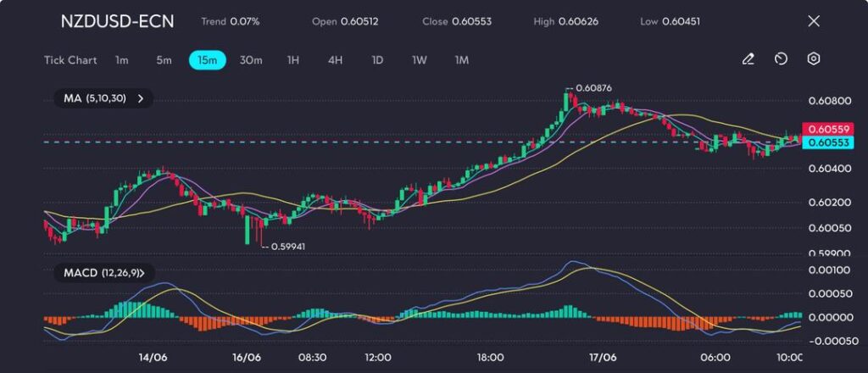Click the highlighted 15m timeframe

click(207, 60)
